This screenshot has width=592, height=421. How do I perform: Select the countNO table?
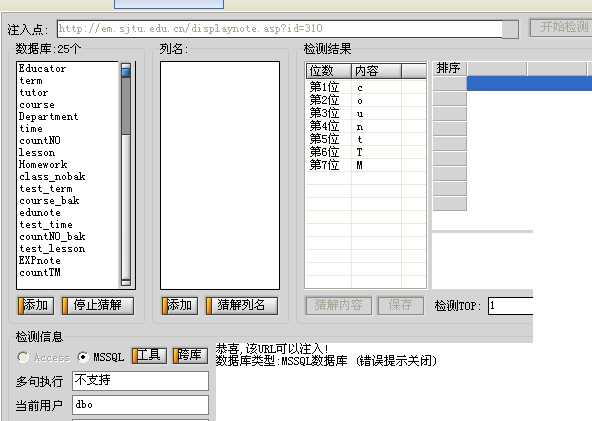pyautogui.click(x=40, y=140)
